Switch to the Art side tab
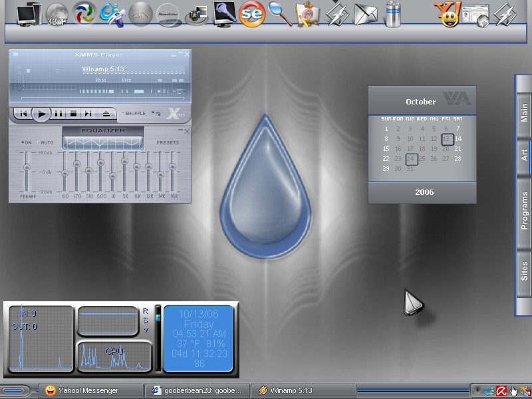The height and width of the screenshot is (399, 532). 524,155
